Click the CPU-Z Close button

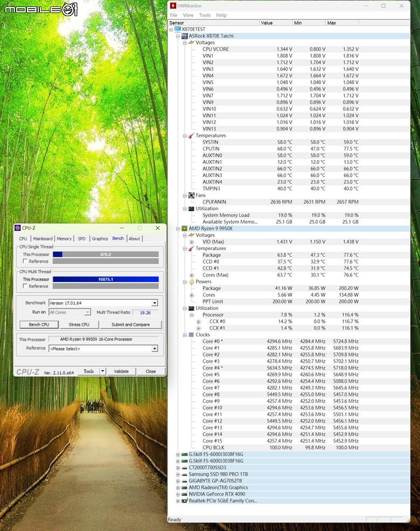point(151,371)
